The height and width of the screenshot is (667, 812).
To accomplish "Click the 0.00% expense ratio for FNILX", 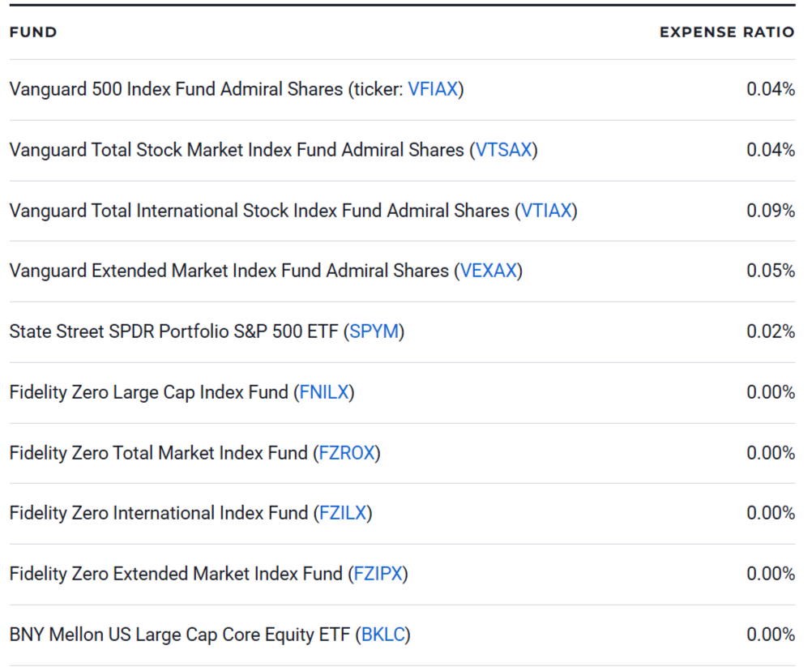I will pyautogui.click(x=771, y=392).
